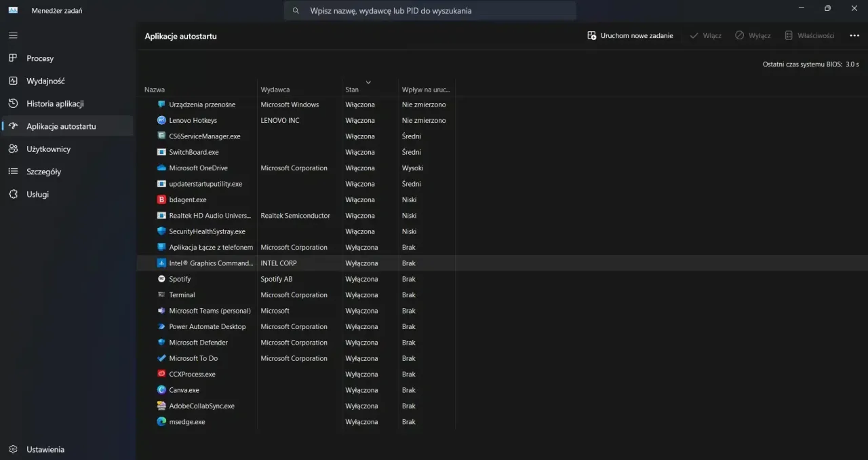Click the Microsoft Defender shield icon
868x460 pixels.
click(161, 342)
